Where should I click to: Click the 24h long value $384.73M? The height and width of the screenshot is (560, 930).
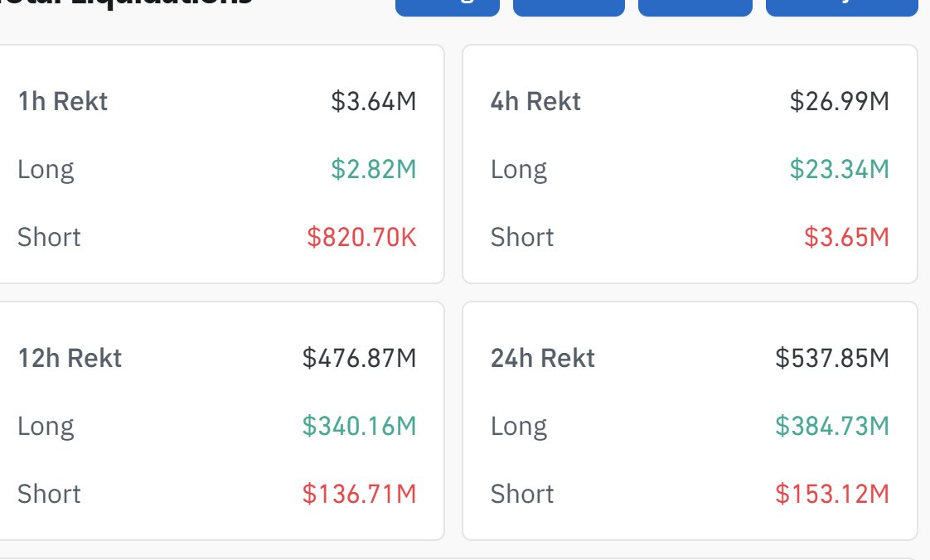(832, 426)
